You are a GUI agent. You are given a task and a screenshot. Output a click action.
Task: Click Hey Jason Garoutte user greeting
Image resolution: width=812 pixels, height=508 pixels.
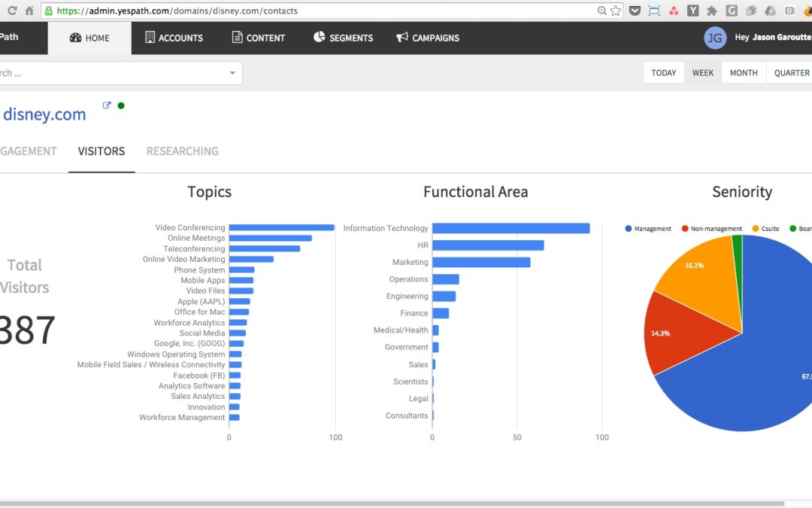click(773, 38)
